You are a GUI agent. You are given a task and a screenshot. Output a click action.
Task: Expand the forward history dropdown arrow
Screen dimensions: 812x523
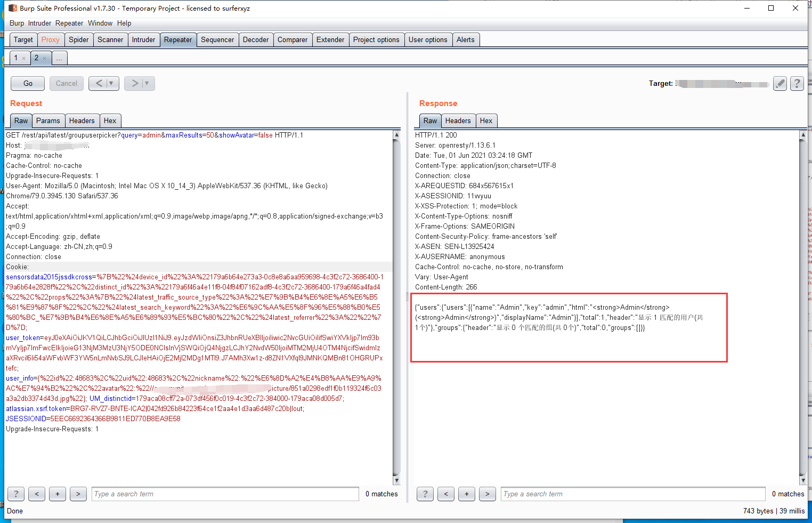(x=147, y=83)
